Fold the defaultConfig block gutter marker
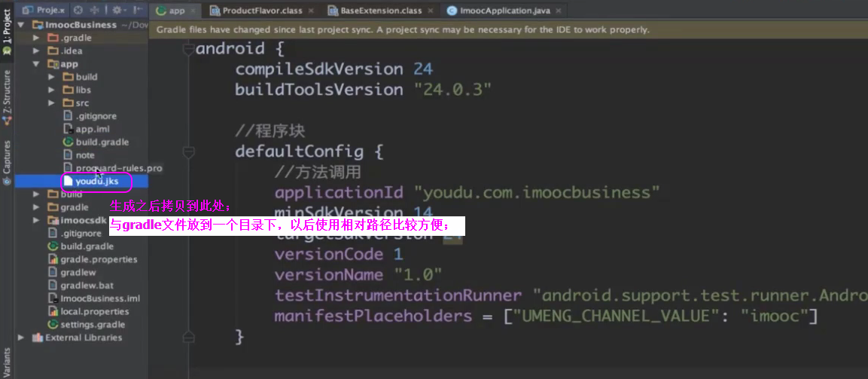The height and width of the screenshot is (379, 868). 189,151
